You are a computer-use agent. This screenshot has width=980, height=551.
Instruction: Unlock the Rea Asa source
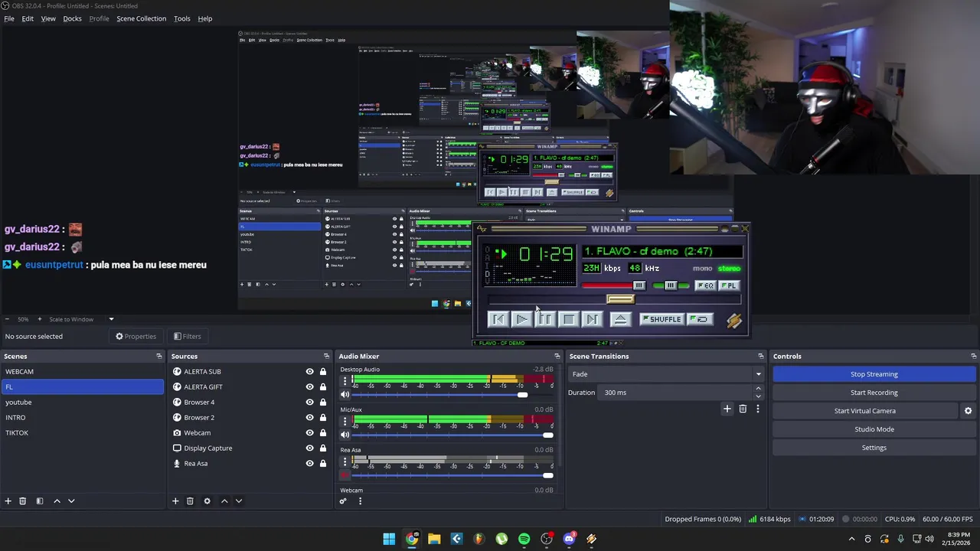pyautogui.click(x=323, y=464)
